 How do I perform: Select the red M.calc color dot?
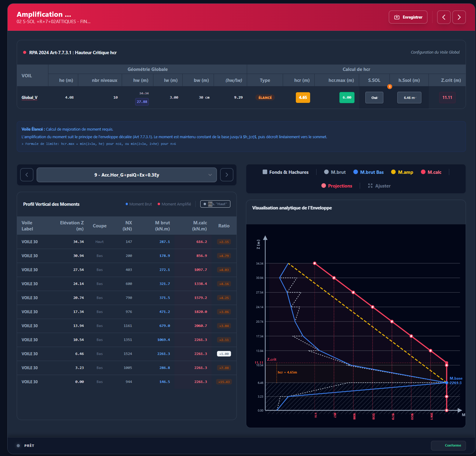click(x=423, y=172)
